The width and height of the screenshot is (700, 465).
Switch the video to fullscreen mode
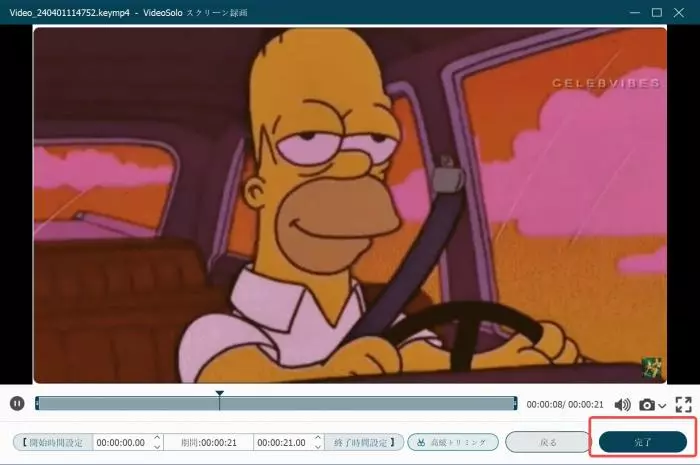coord(683,405)
